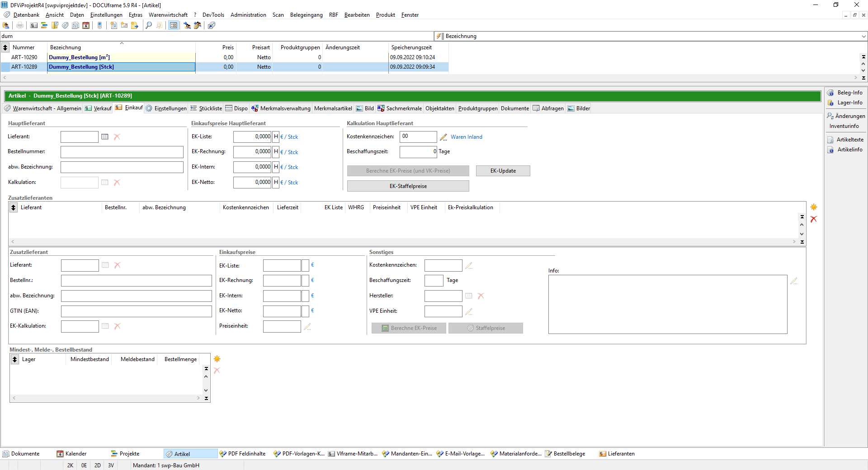Click the magnifier search toolbar icon

[149, 25]
